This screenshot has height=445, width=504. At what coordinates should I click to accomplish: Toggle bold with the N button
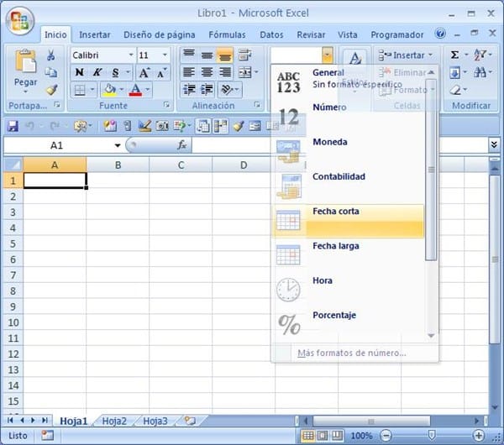pyautogui.click(x=80, y=72)
